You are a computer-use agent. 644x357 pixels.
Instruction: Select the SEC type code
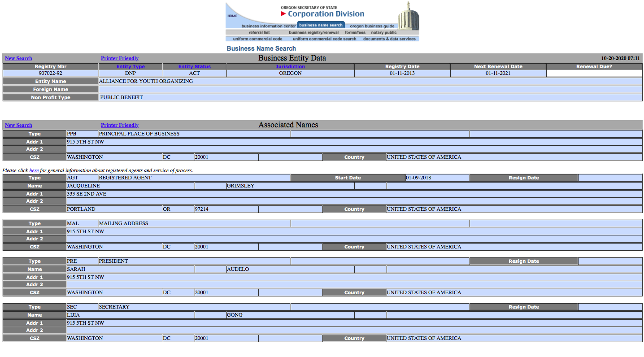pyautogui.click(x=72, y=307)
